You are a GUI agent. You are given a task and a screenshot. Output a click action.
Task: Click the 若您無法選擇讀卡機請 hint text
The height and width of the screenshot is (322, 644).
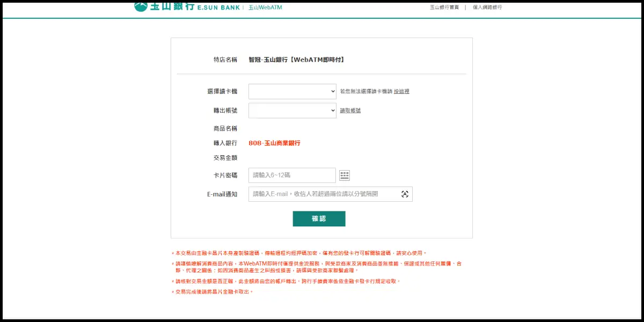tap(366, 92)
